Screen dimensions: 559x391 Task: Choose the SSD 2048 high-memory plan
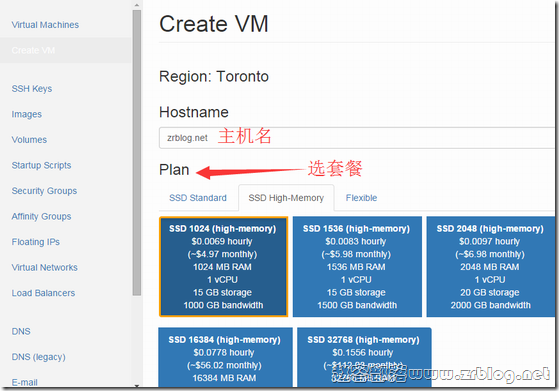tap(491, 267)
